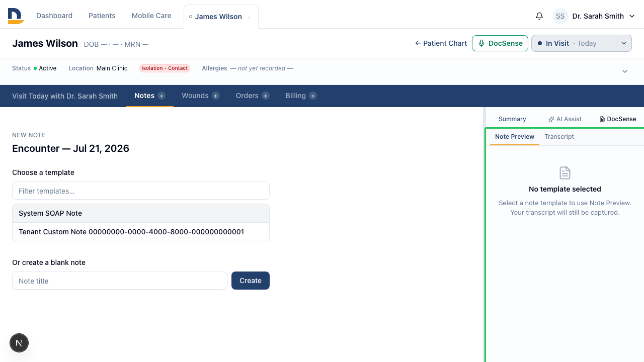Select the James Wilson patient tab
This screenshot has width=644, height=362.
point(218,17)
